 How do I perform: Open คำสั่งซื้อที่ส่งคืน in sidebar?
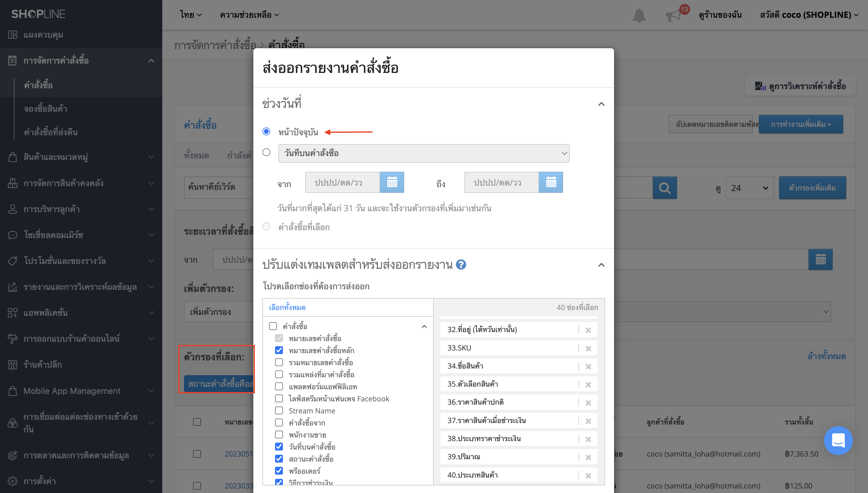[x=50, y=132]
